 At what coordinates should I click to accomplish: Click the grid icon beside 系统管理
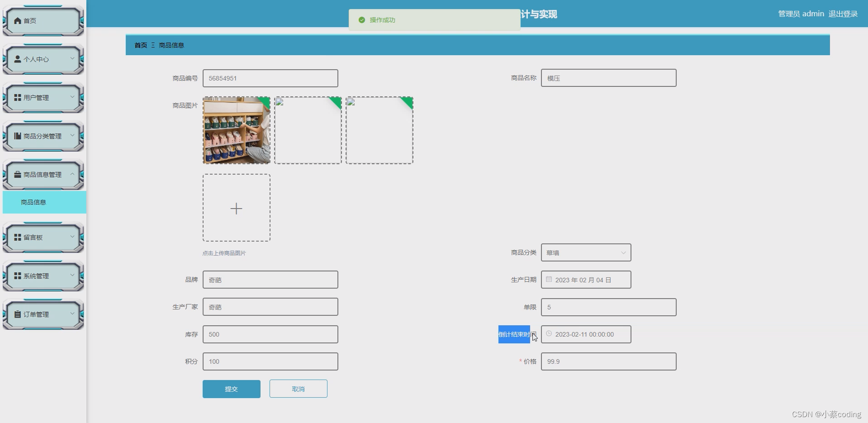coord(18,276)
